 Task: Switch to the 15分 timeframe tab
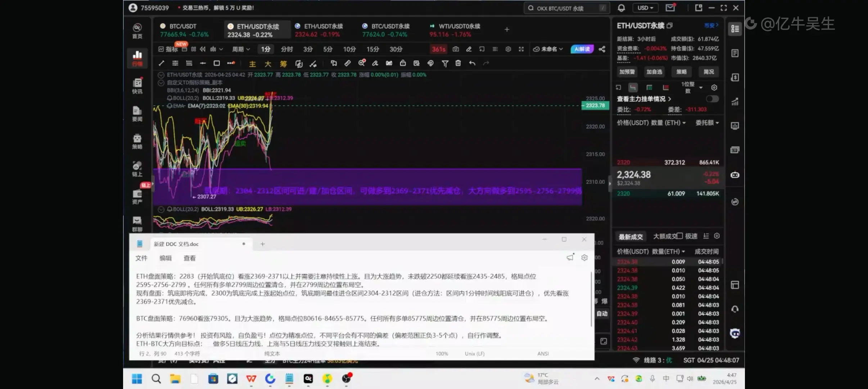pyautogui.click(x=372, y=49)
